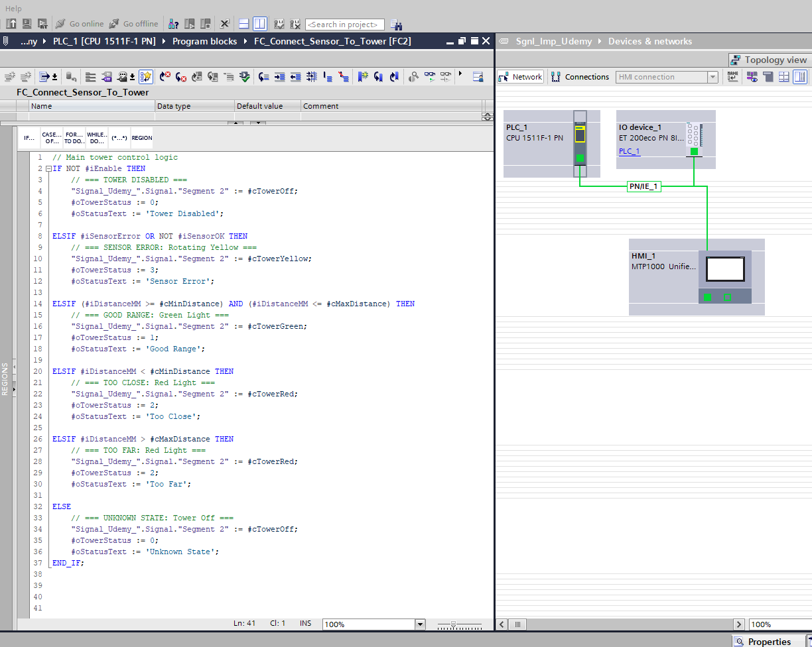The image size is (812, 647).
Task: Click the Search in project field
Action: (344, 25)
